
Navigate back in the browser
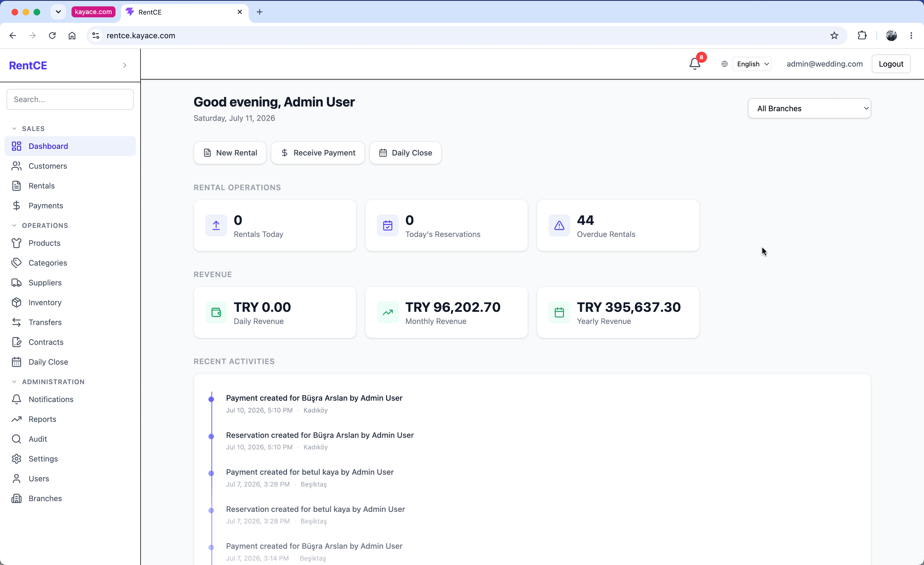pos(13,35)
